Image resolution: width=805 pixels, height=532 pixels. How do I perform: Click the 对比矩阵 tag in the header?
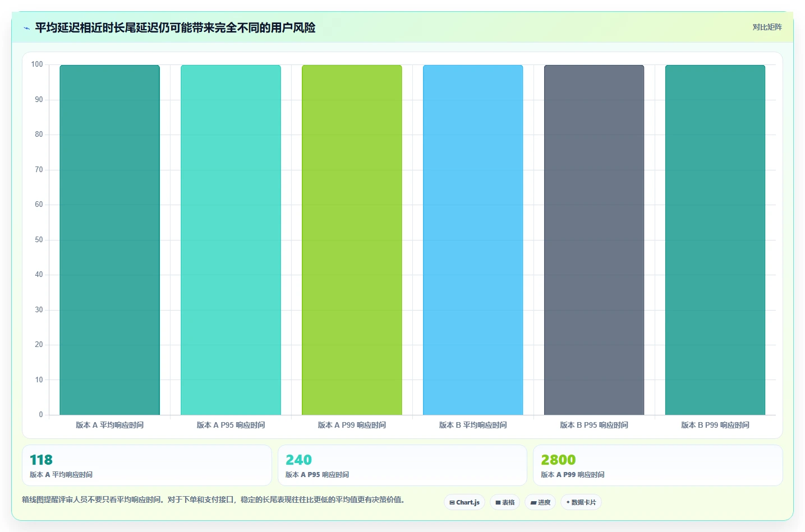[x=767, y=27]
